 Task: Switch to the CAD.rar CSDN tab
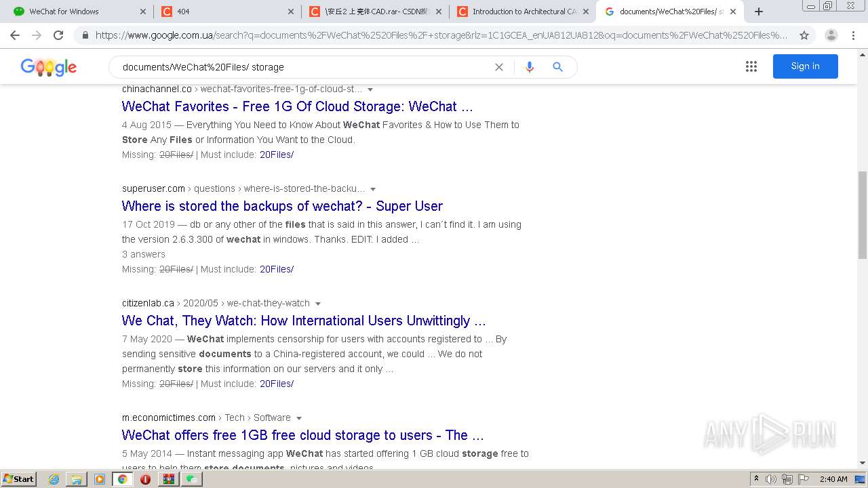(x=374, y=12)
